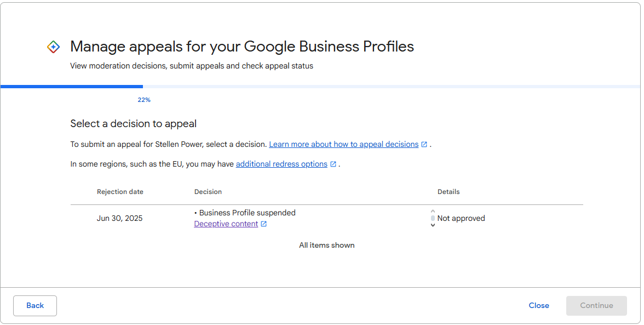Select the Business Profile suspended decision
644x325 pixels.
(247, 213)
